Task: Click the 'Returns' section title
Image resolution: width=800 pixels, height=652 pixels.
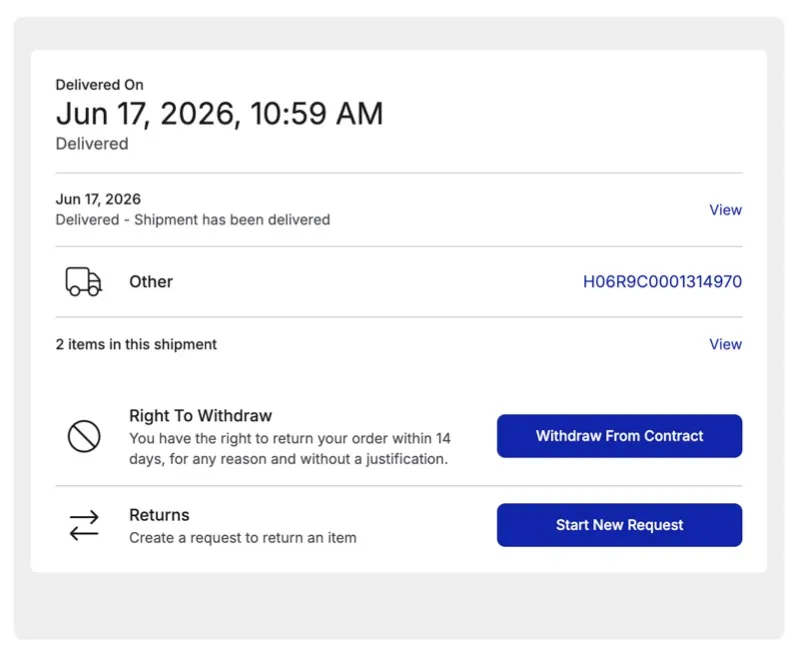Action: point(159,515)
